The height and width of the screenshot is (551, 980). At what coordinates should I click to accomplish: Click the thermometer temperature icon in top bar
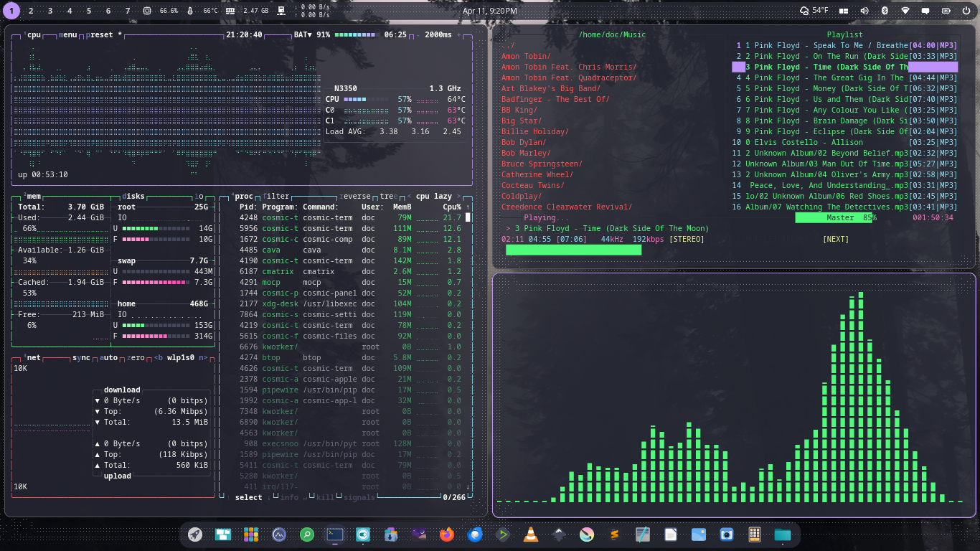click(x=190, y=11)
